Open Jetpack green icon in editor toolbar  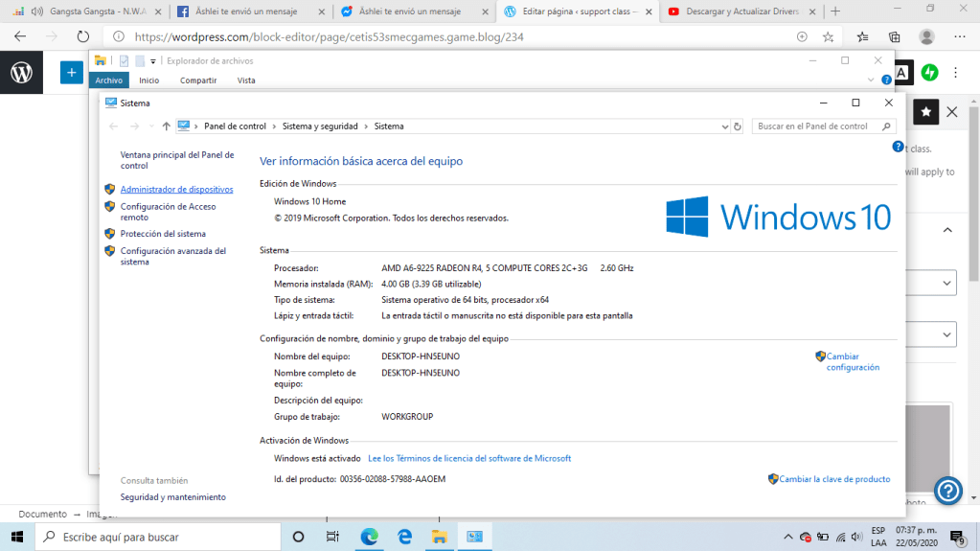tap(929, 72)
